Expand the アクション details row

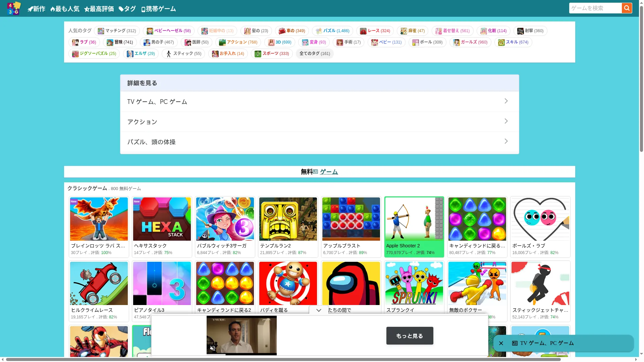point(319,122)
